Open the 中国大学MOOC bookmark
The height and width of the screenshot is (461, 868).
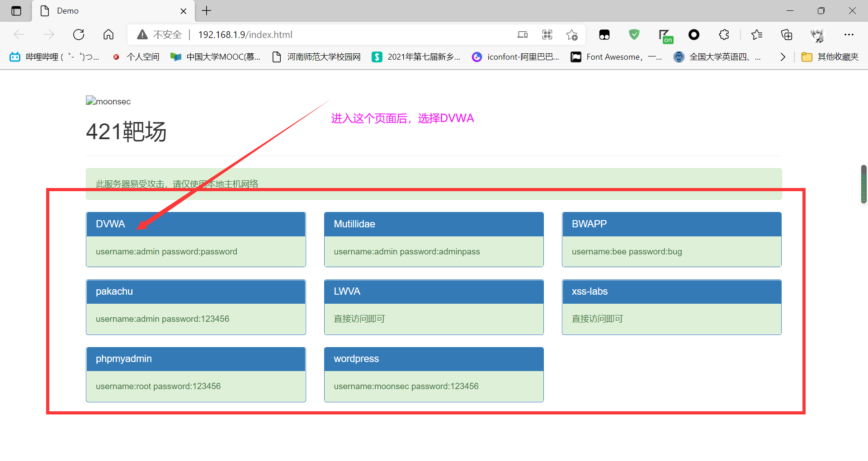point(215,57)
